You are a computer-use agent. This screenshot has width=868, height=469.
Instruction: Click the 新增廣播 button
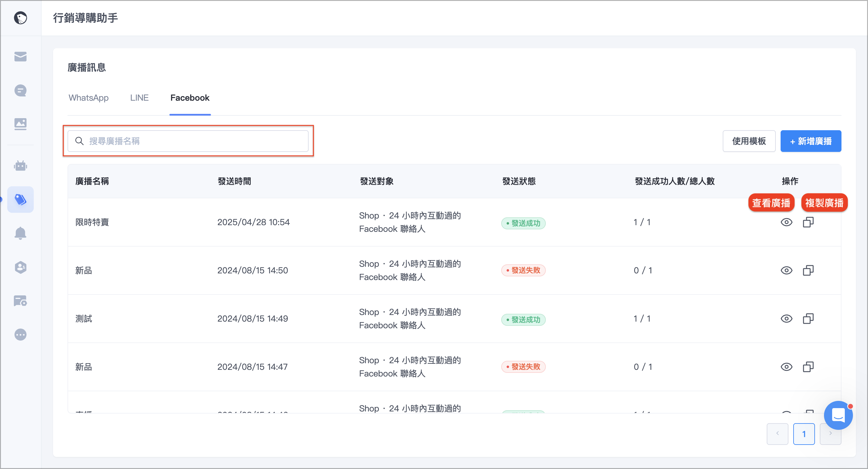click(x=810, y=141)
